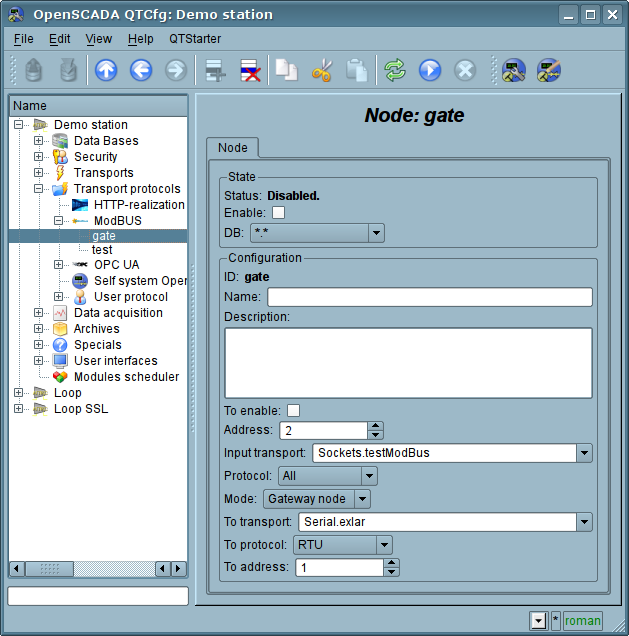Viewport: 629px width, 636px height.
Task: Open the Input transport dropdown
Action: pos(584,453)
